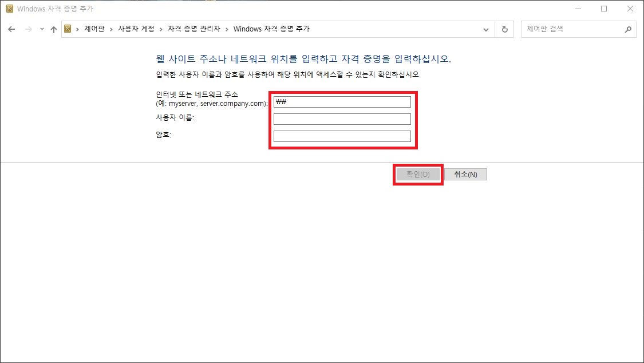Click the window title bar credential icon
The width and height of the screenshot is (644, 363).
[10, 9]
